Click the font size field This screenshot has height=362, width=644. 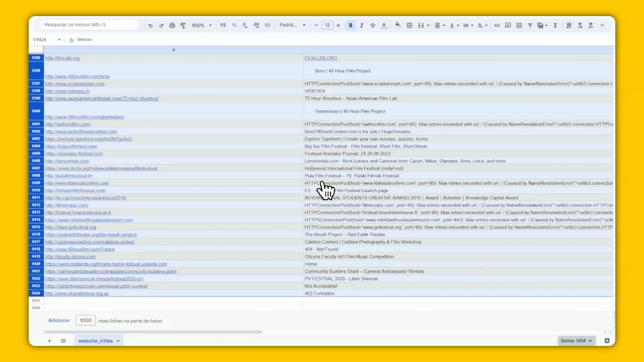(328, 25)
